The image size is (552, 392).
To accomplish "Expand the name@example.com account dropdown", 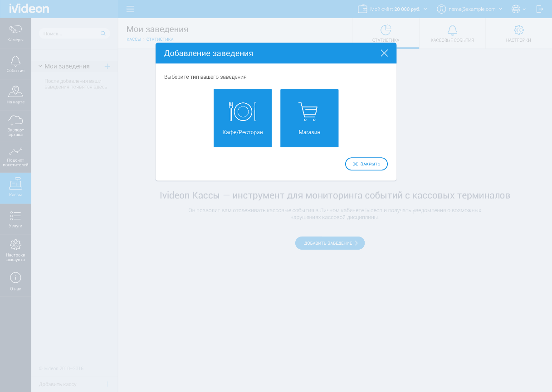I will click(x=500, y=9).
